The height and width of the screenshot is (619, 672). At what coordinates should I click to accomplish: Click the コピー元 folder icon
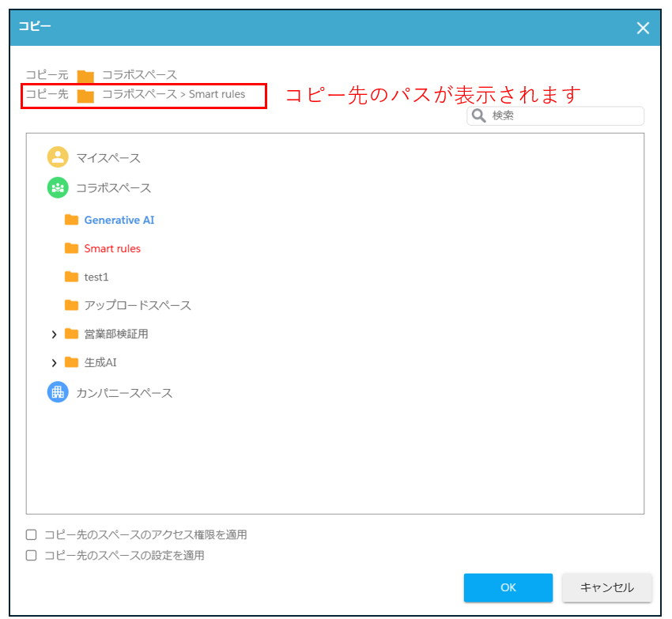pyautogui.click(x=85, y=77)
